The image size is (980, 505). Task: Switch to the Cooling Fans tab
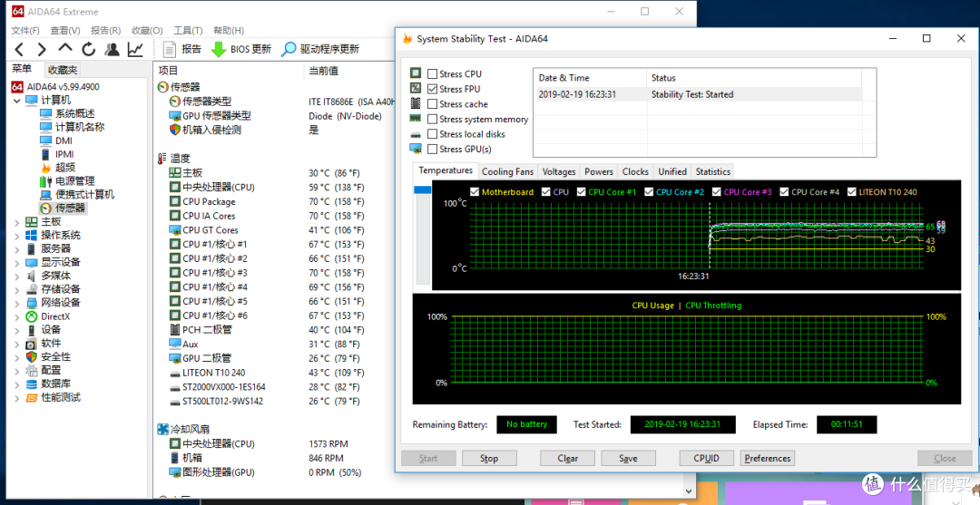pyautogui.click(x=507, y=171)
